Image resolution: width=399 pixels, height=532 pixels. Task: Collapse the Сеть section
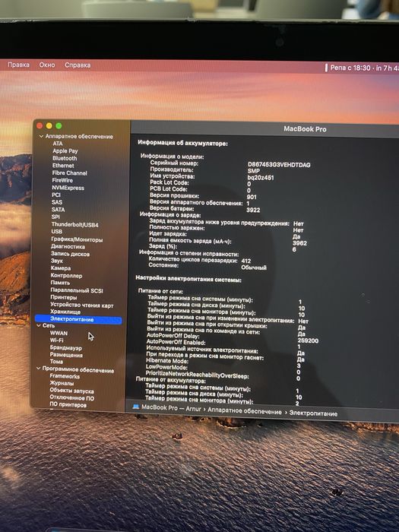(39, 325)
